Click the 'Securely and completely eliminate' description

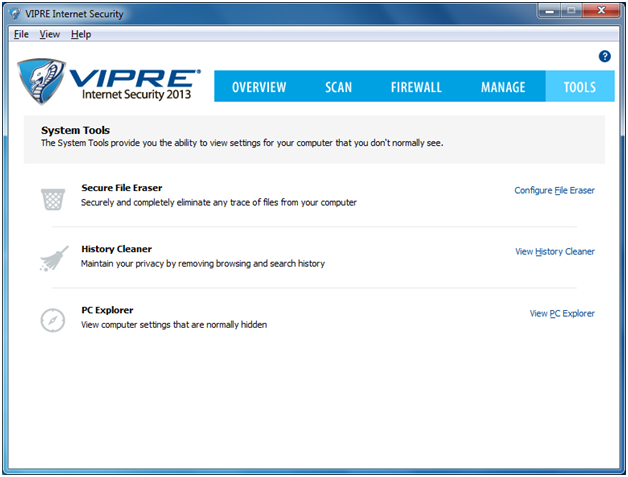pos(219,203)
